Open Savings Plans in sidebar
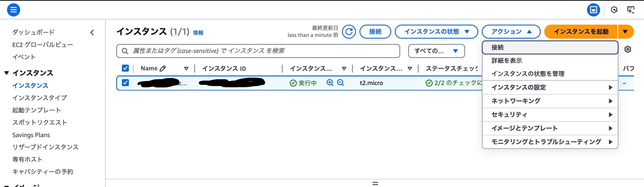Viewport: 644px width, 187px height. (31, 135)
